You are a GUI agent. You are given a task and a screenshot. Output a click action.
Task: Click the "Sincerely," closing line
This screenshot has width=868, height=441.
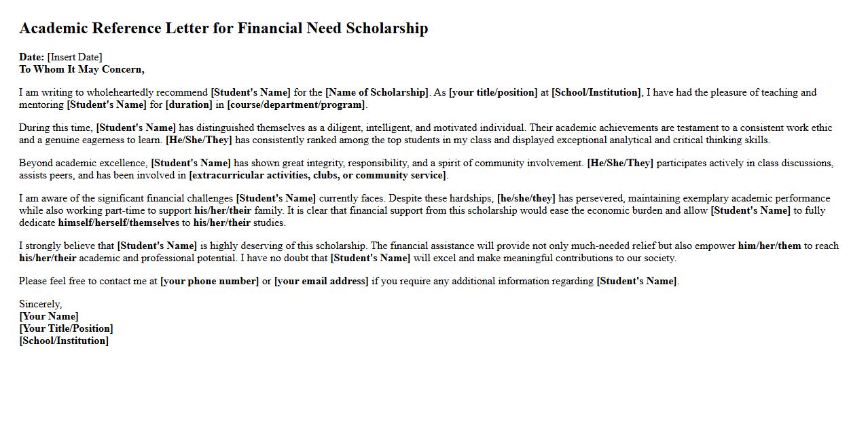(x=40, y=304)
